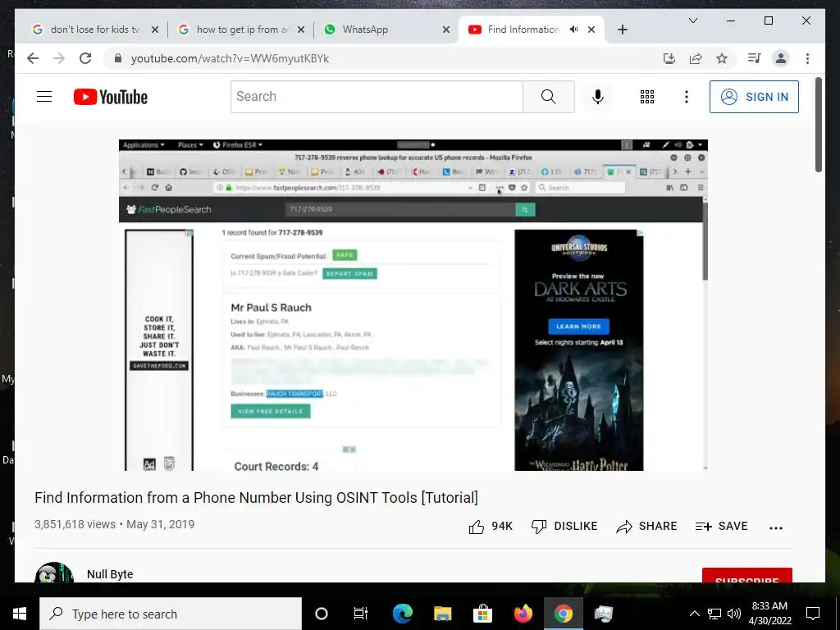Start voice search with microphone icon
The height and width of the screenshot is (630, 840).
click(598, 97)
